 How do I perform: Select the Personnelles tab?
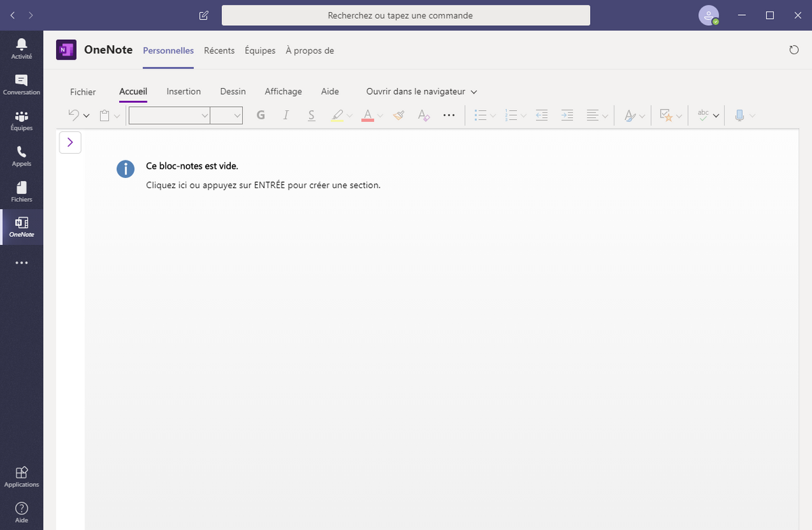tap(168, 51)
